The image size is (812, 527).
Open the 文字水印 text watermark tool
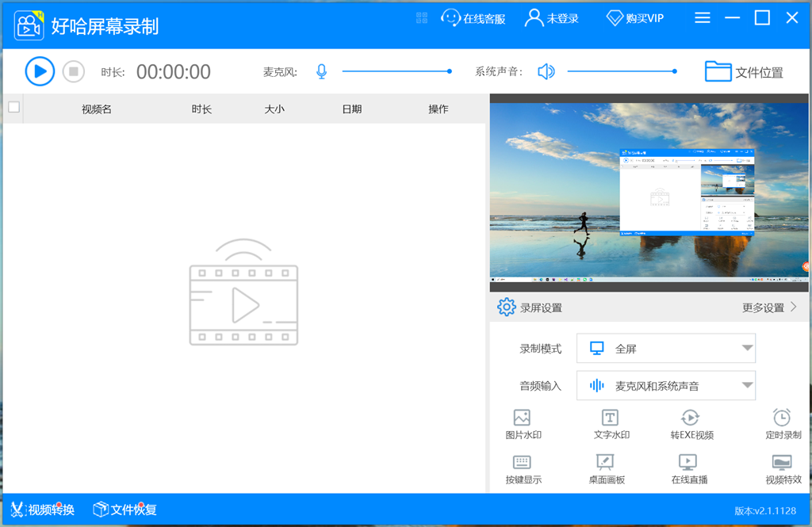(611, 425)
